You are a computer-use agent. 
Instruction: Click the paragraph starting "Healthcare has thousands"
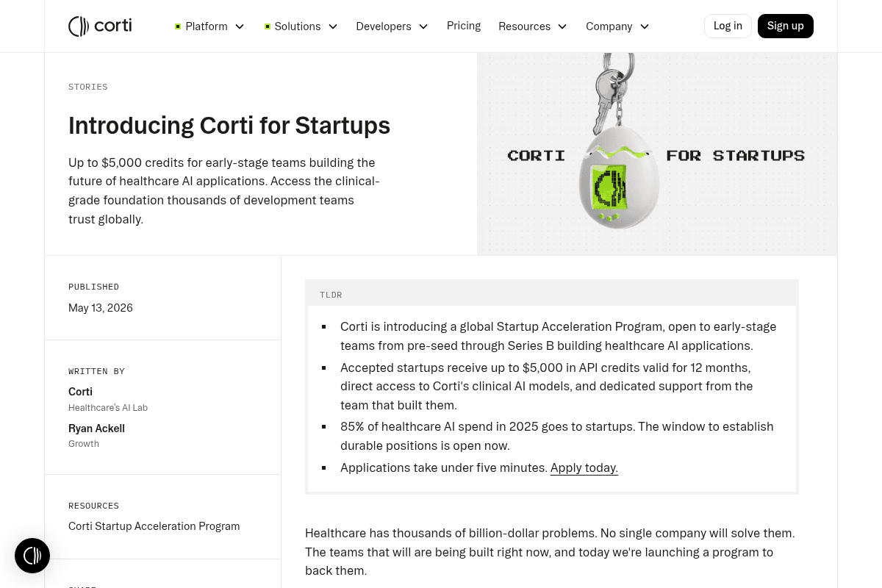550,552
